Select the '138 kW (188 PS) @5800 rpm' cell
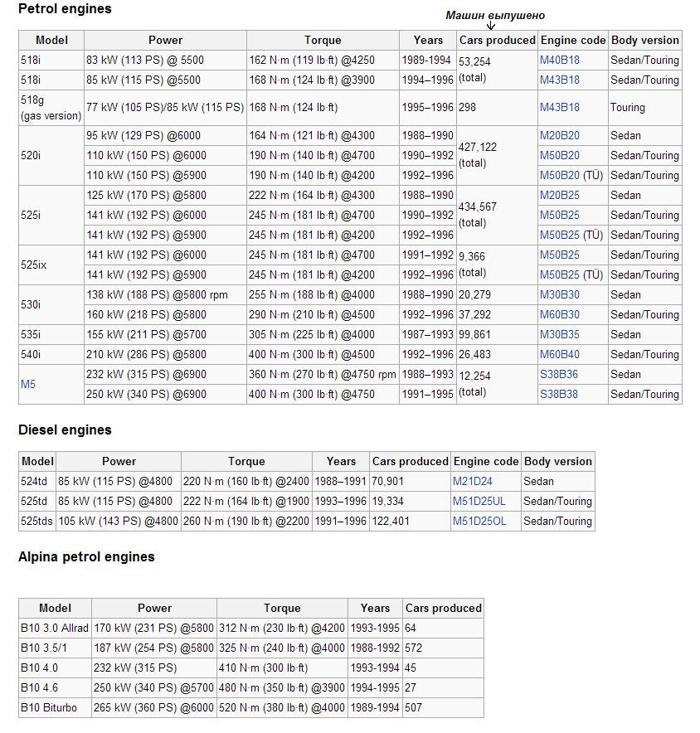This screenshot has height=733, width=700. pos(165,295)
